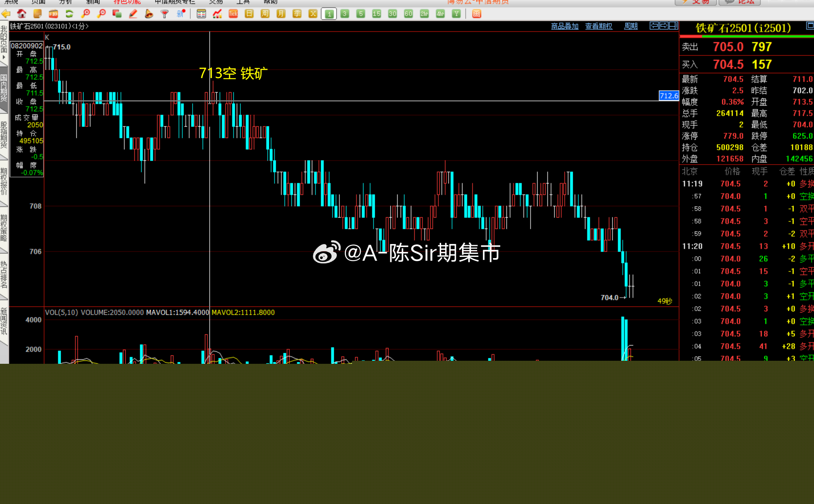This screenshot has height=504, width=814.
Task: Open the 系统 menu
Action: [x=11, y=2]
